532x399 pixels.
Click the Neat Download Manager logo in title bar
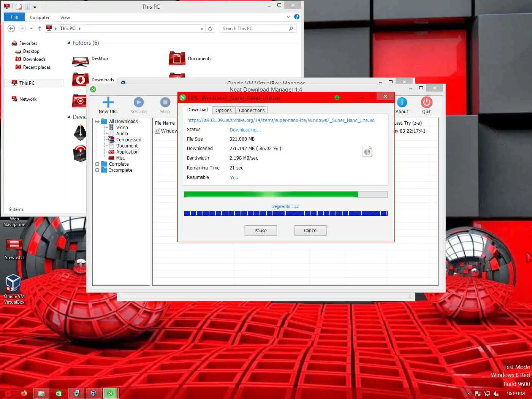(x=93, y=89)
